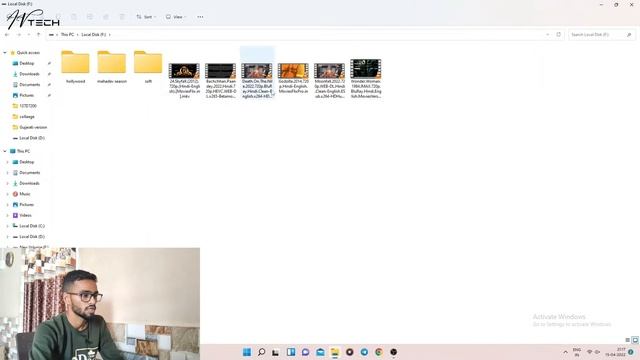This screenshot has width=640, height=360.
Task: Open network and volume quick settings
Action: (593, 352)
